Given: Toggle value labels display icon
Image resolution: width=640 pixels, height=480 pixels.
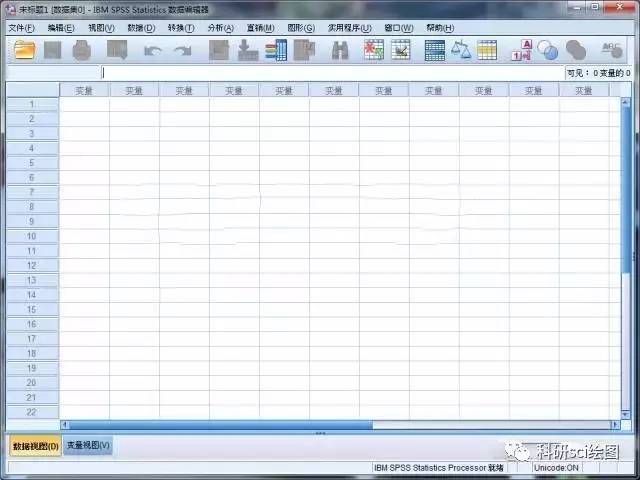Looking at the screenshot, I should pyautogui.click(x=522, y=50).
